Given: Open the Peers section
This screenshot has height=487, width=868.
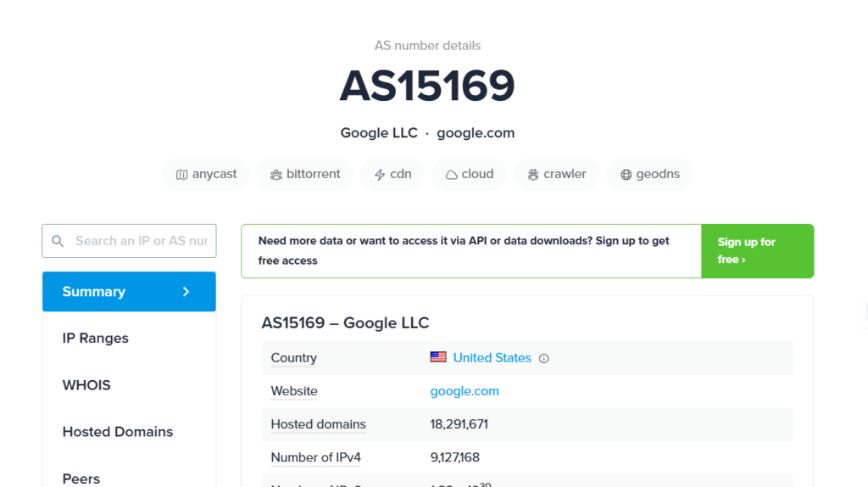Looking at the screenshot, I should click(x=81, y=479).
